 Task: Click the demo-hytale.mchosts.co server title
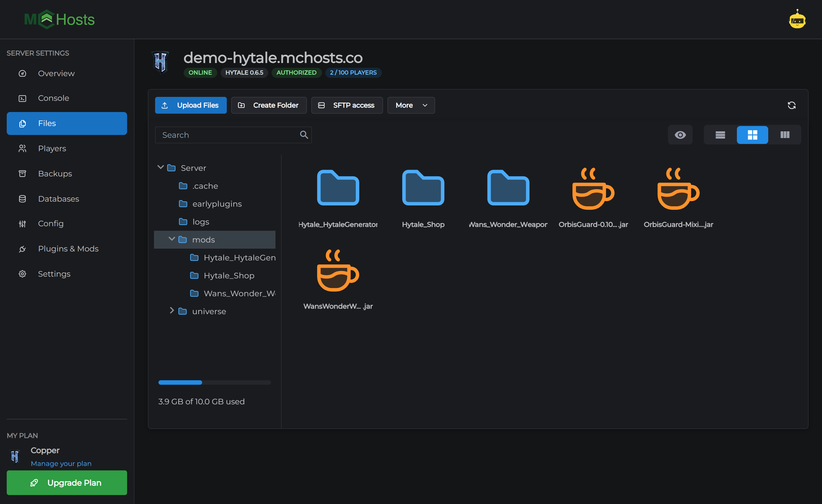point(273,58)
